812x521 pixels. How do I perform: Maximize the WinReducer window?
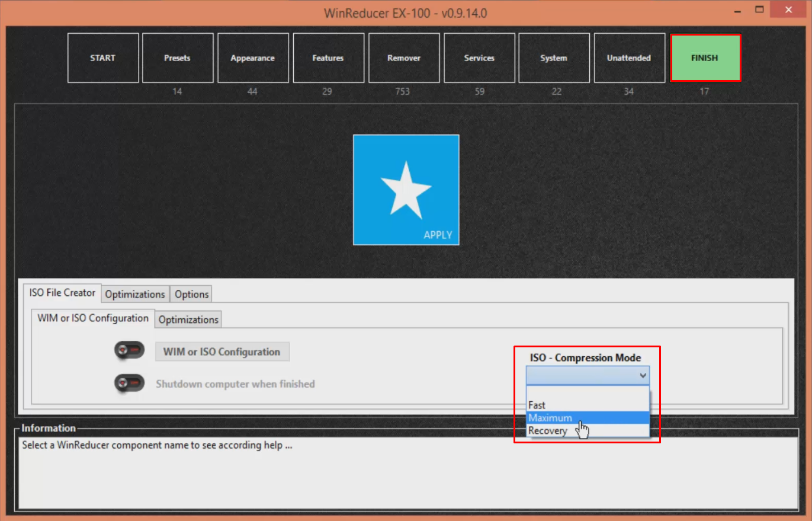(760, 10)
